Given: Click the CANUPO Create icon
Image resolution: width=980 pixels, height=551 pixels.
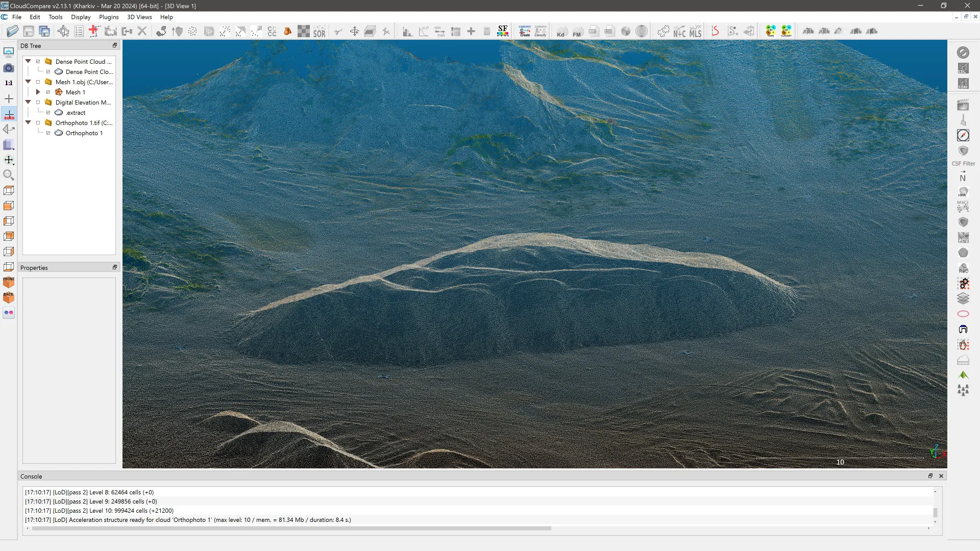Looking at the screenshot, I should [x=525, y=31].
